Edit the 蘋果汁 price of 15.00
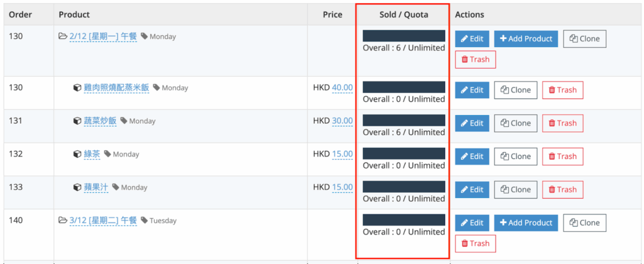 tap(342, 187)
